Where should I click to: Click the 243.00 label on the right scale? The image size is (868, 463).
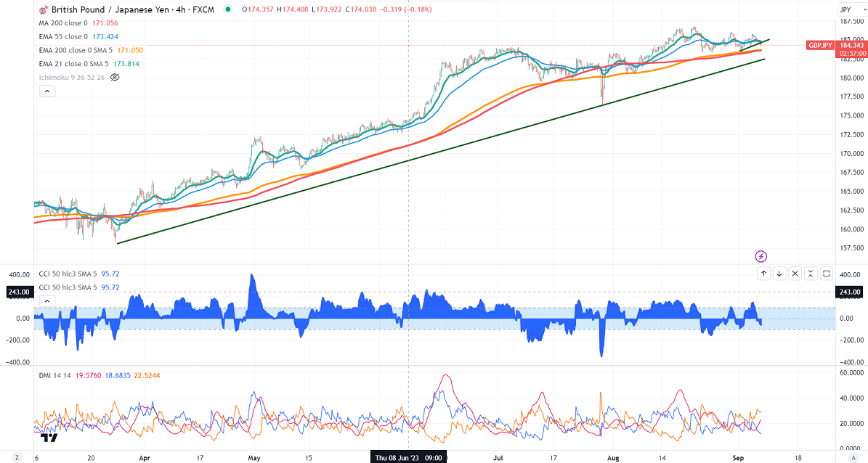(x=851, y=292)
